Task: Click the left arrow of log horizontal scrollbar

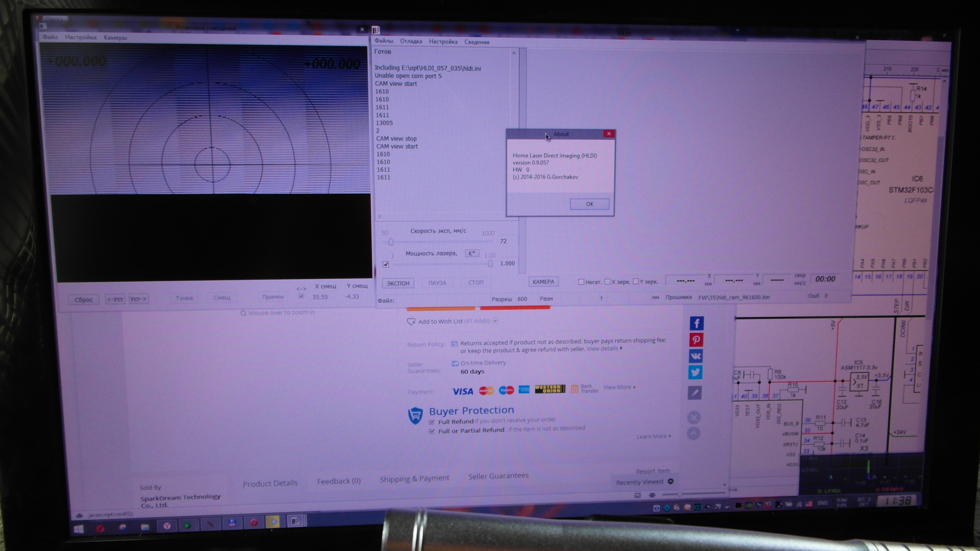Action: click(x=380, y=216)
